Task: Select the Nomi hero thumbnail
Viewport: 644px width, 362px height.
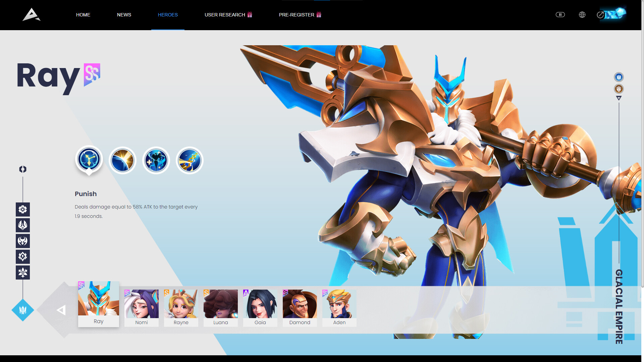Action: pyautogui.click(x=141, y=307)
